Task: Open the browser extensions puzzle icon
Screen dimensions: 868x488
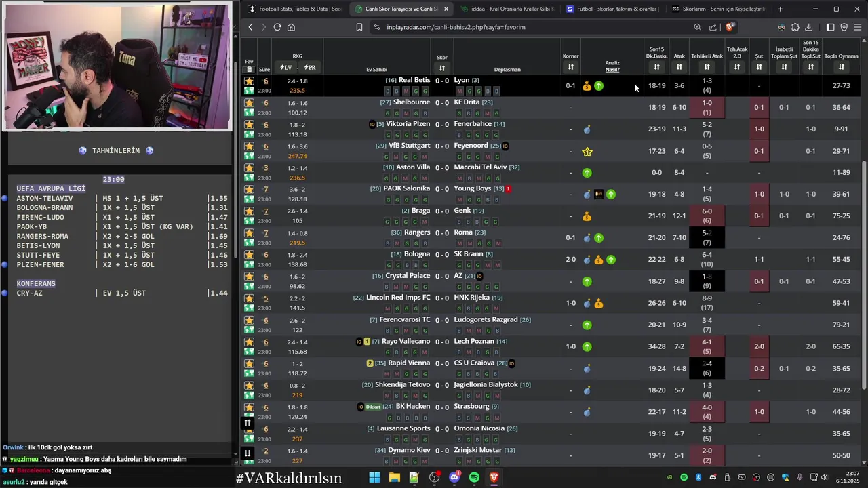Action: (795, 27)
